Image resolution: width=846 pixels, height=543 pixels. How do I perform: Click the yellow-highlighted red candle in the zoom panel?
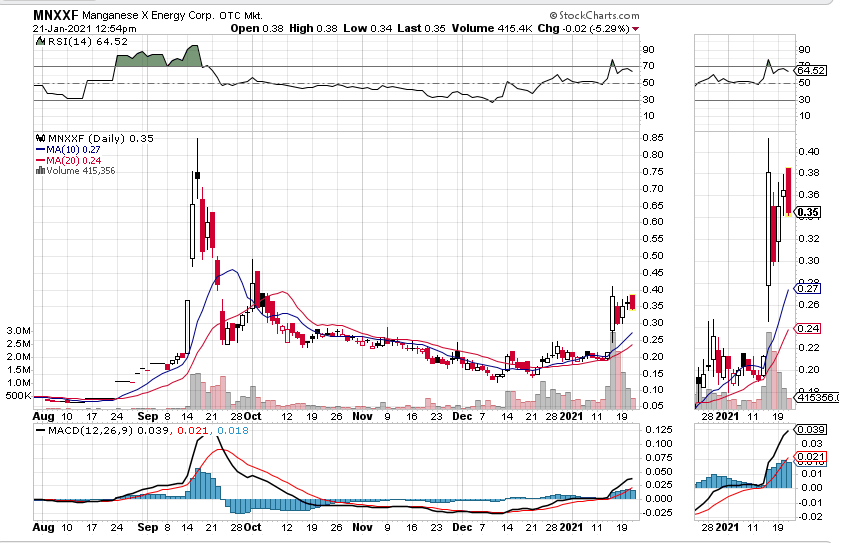tap(788, 192)
